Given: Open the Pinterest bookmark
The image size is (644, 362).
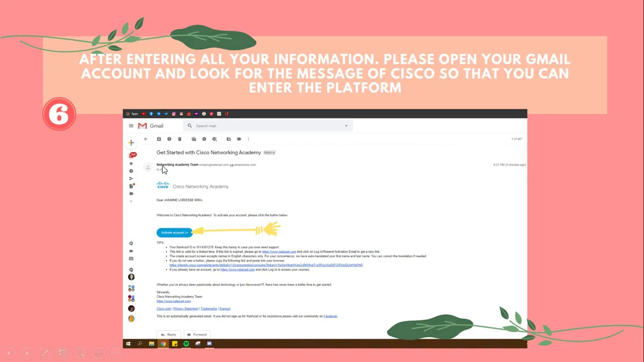Looking at the screenshot, I should pyautogui.click(x=211, y=114).
